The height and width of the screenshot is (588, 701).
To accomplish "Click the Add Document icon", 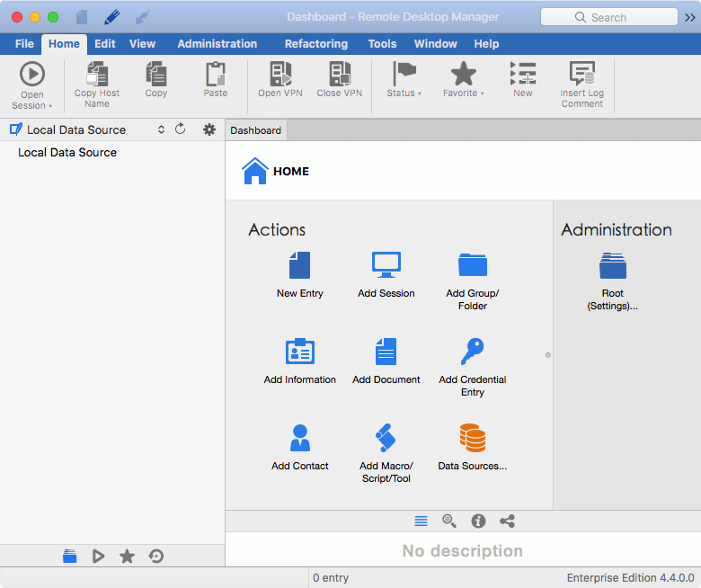I will pyautogui.click(x=386, y=352).
